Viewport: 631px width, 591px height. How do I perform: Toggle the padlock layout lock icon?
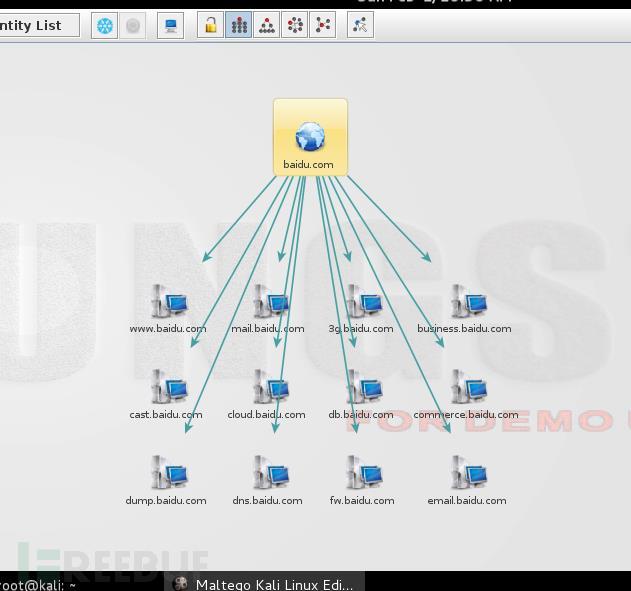210,25
